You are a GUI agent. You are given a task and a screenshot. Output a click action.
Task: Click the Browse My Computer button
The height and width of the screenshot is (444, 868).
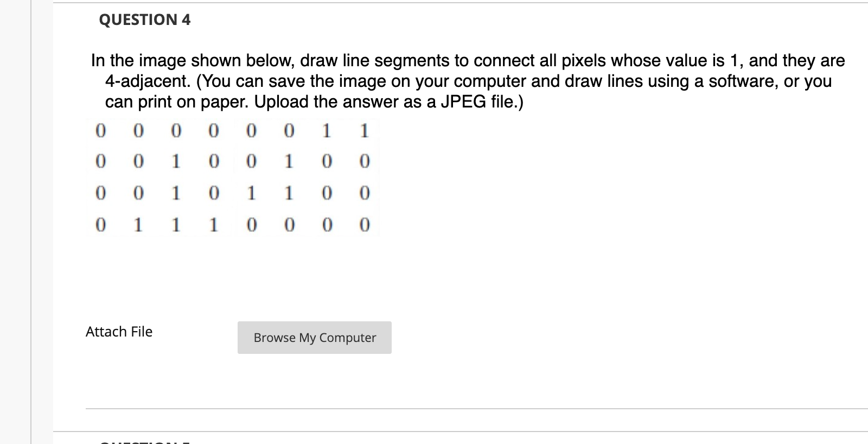pos(314,338)
